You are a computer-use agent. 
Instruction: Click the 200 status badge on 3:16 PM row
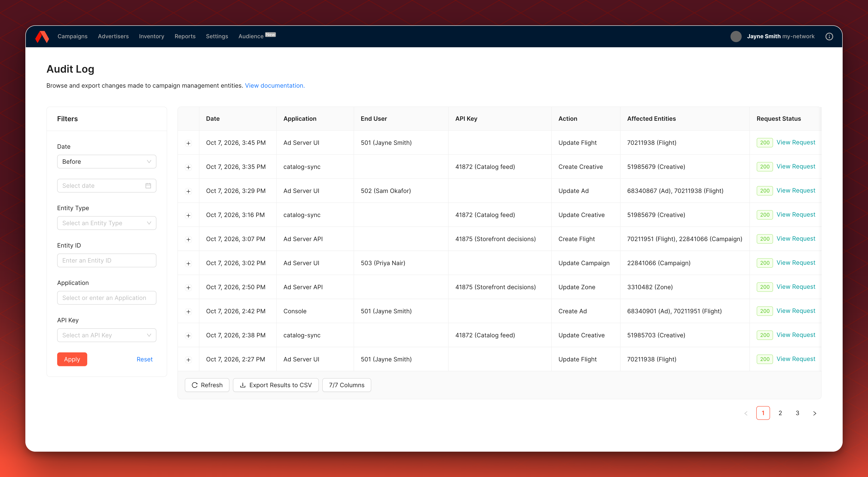pos(765,215)
